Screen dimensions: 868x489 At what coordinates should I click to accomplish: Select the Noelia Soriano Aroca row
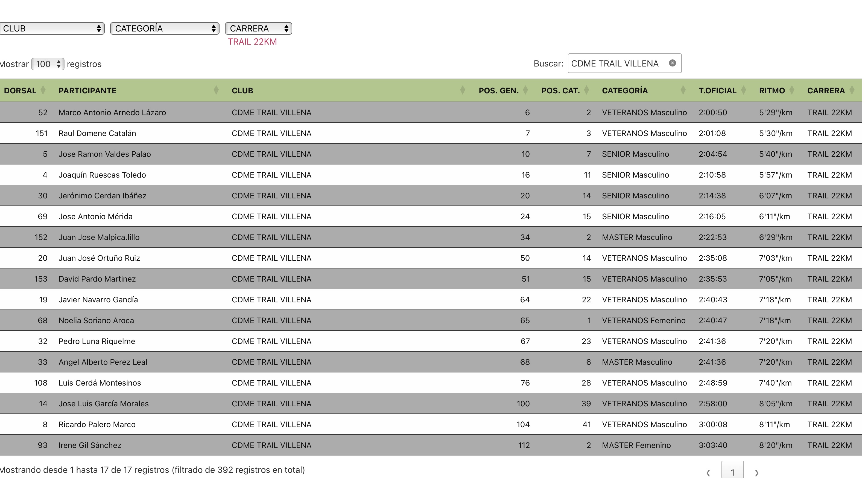pyautogui.click(x=96, y=320)
